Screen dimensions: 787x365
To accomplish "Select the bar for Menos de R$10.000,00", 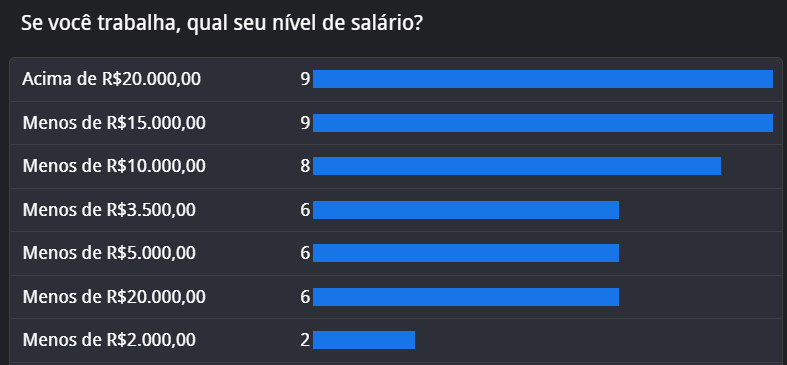I will 517,166.
